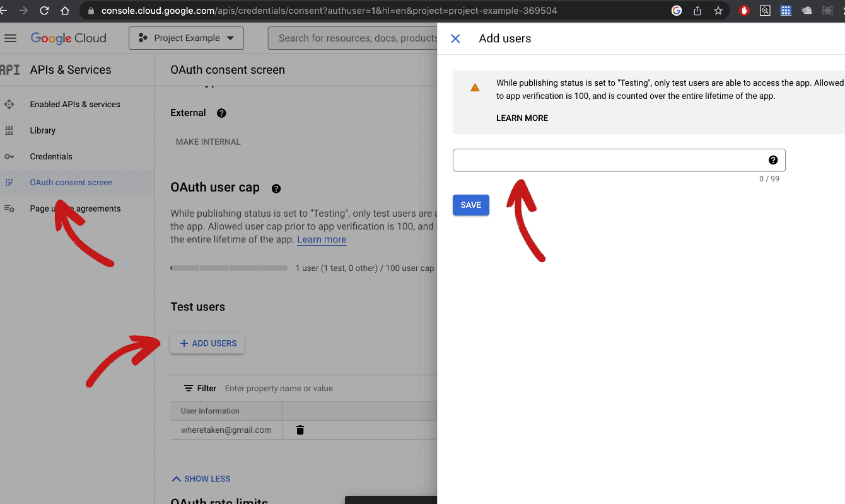
Task: Select OAuth consent screen in the sidebar
Action: [71, 183]
